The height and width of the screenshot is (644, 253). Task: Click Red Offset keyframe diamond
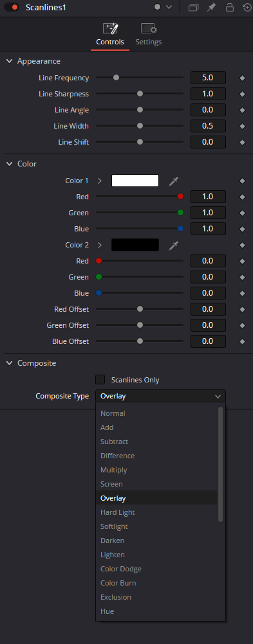coord(242,309)
